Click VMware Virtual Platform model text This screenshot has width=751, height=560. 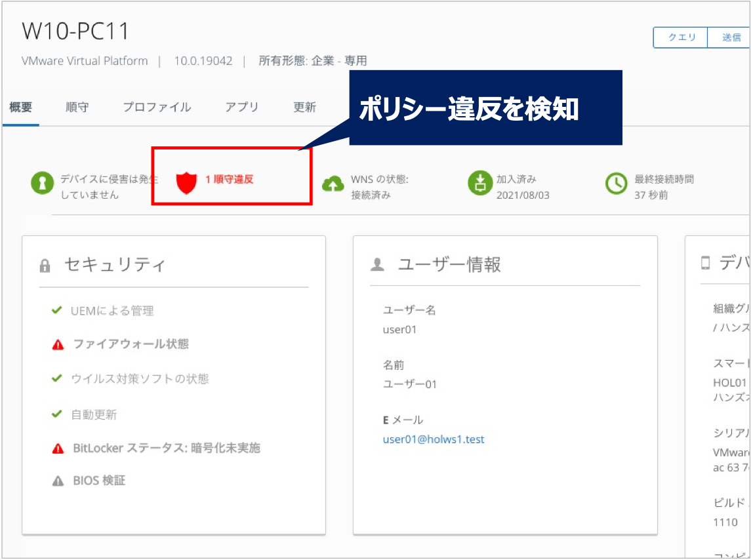click(x=85, y=61)
